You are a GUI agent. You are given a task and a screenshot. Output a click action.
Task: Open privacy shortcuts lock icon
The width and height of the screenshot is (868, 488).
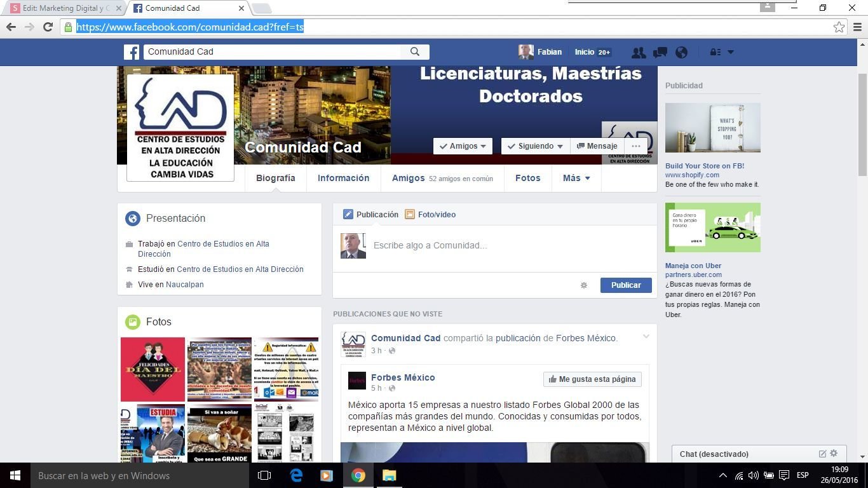pos(715,53)
